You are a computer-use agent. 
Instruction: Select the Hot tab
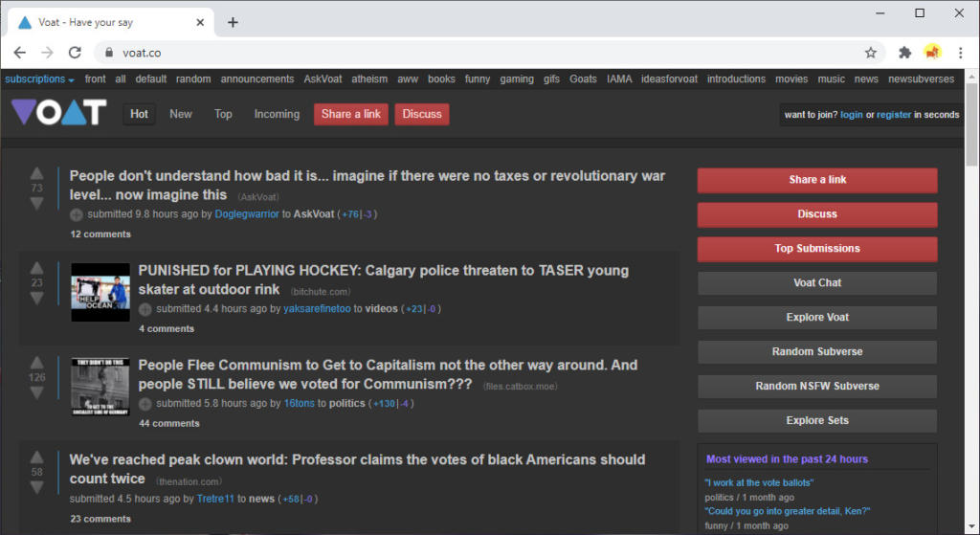(139, 114)
